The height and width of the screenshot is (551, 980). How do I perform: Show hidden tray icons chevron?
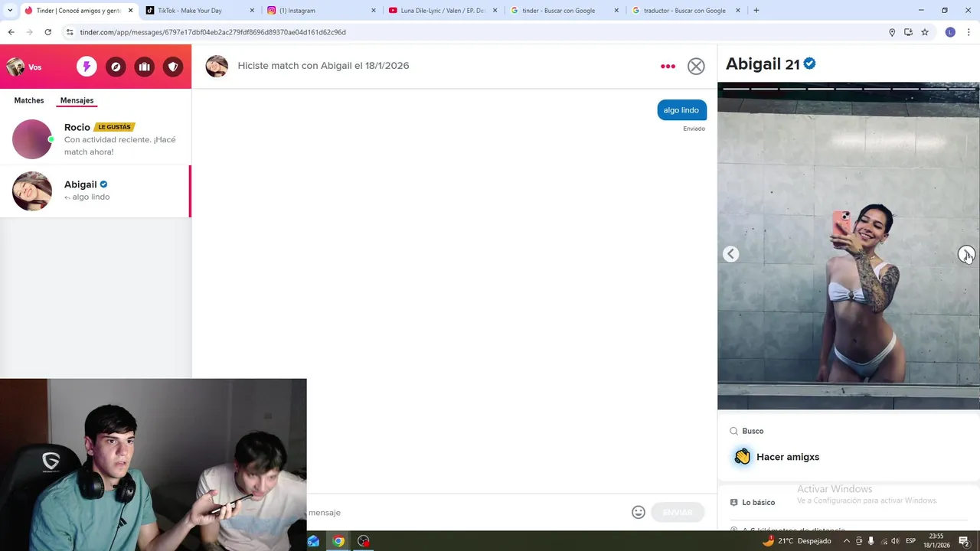point(846,541)
